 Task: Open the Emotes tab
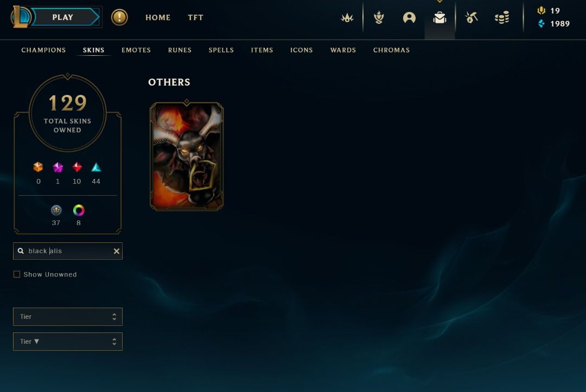[136, 50]
